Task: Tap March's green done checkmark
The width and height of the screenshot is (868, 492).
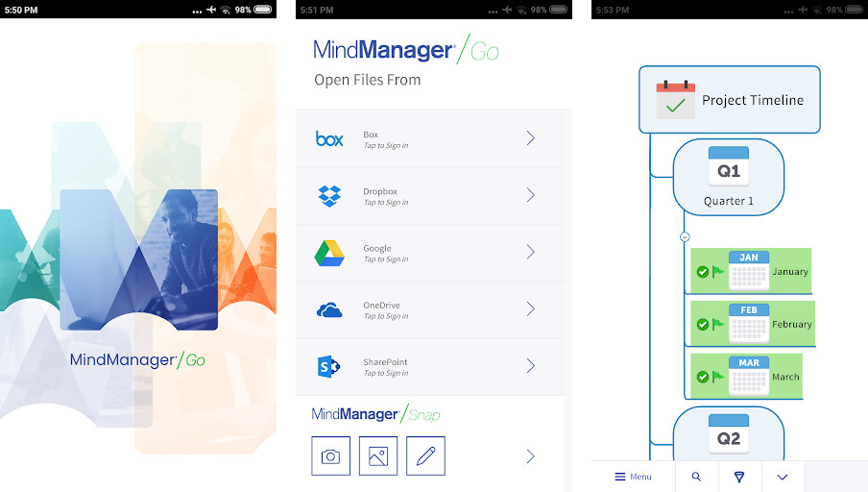Action: (703, 377)
